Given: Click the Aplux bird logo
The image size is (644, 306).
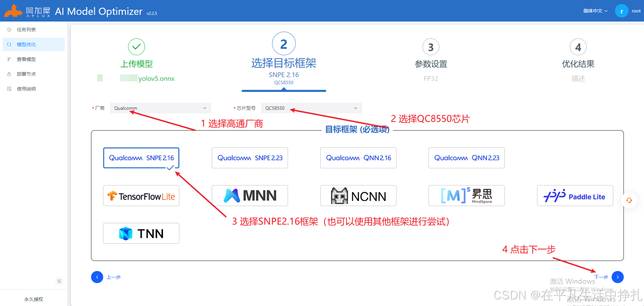Looking at the screenshot, I should point(13,11).
